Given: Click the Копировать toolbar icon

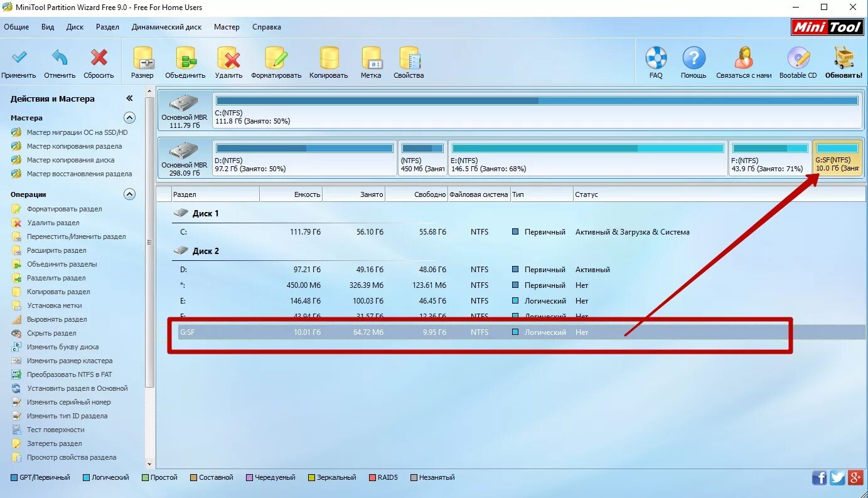Looking at the screenshot, I should pos(328,58).
